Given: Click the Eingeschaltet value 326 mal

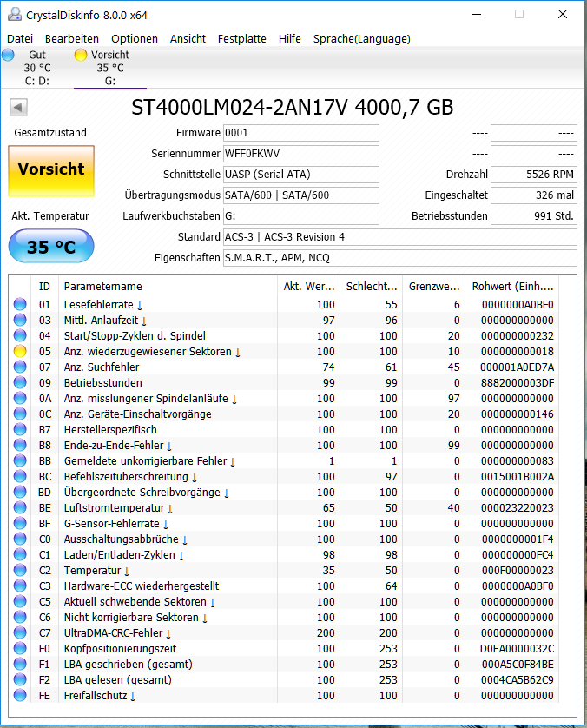Looking at the screenshot, I should click(534, 195).
